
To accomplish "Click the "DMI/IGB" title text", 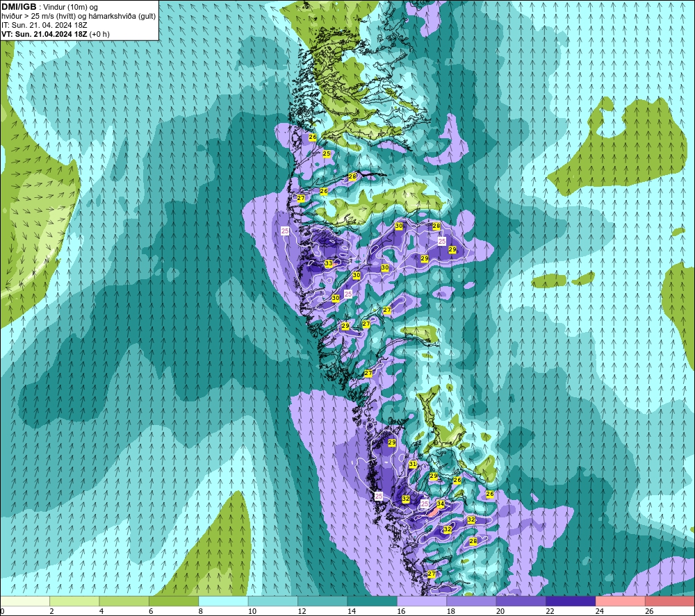I will coord(19,7).
